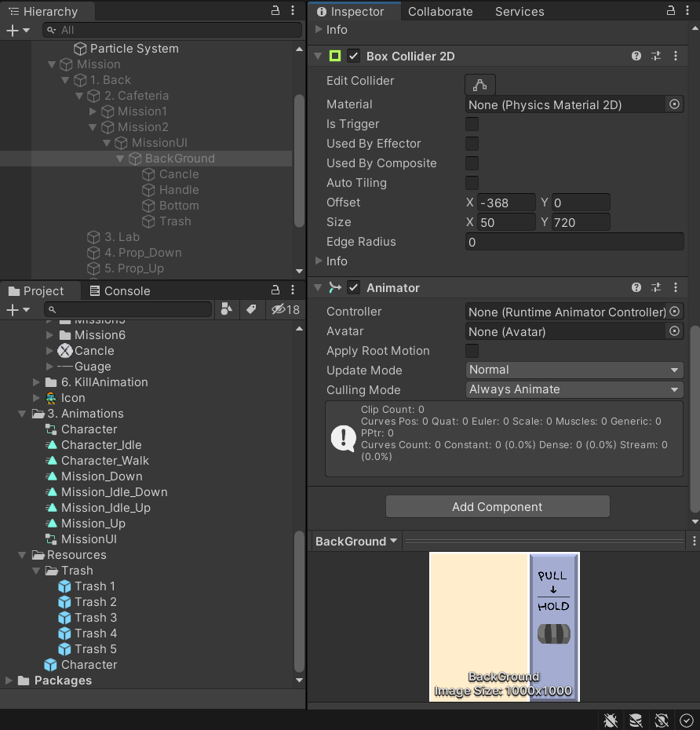Open Project panel kebab menu
The height and width of the screenshot is (730, 700).
click(293, 290)
